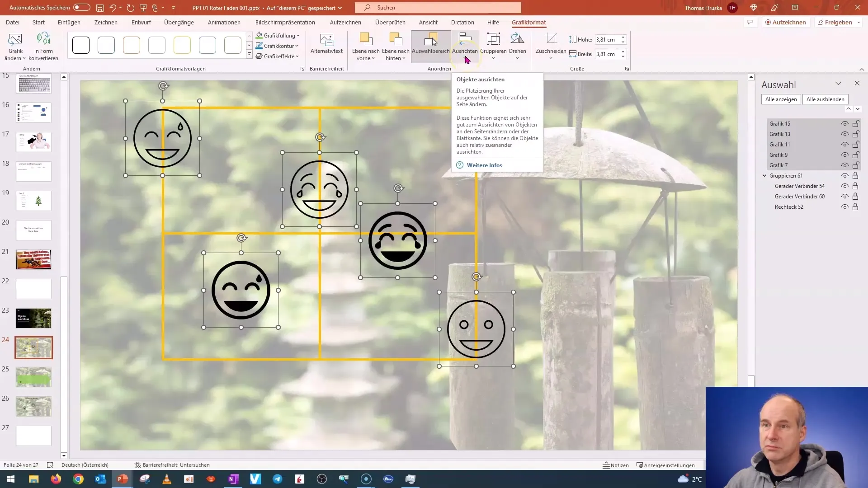Open File Explorer from the taskbar
Screen dimensions: 868x488
34,479
